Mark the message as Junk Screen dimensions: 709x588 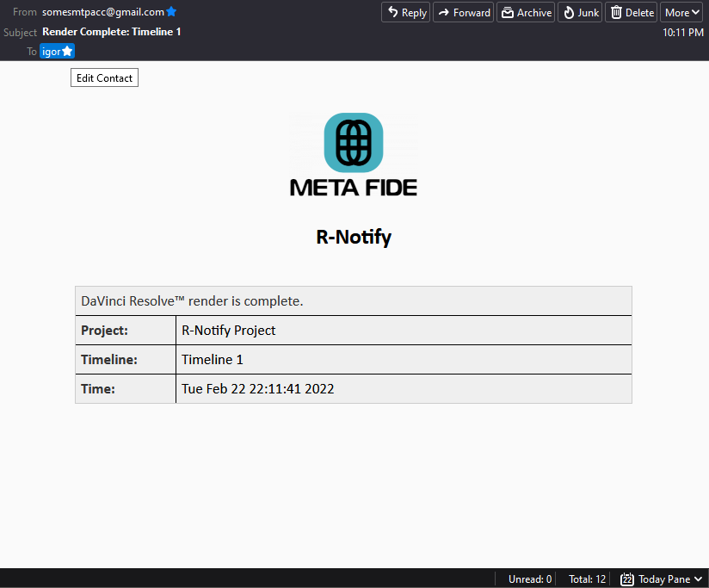580,12
